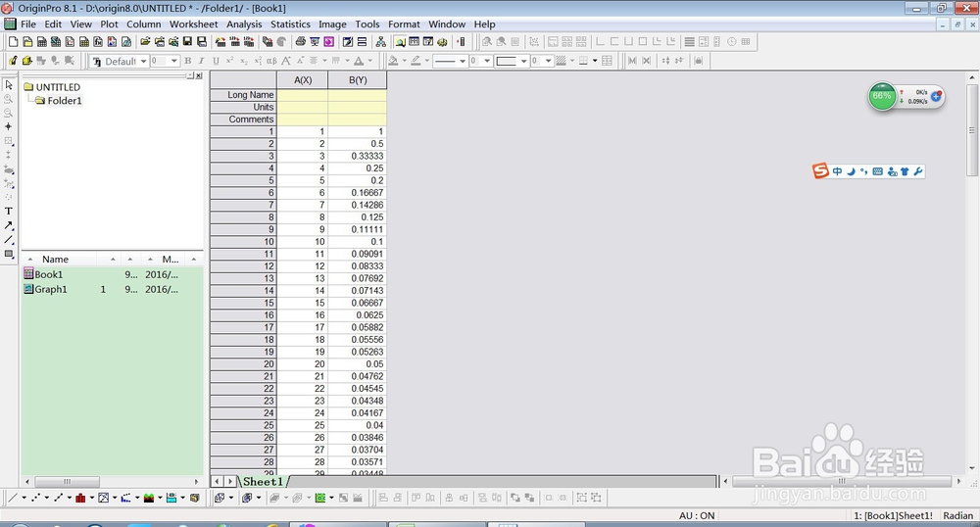Click the 3D cube plot icon

click(195, 498)
